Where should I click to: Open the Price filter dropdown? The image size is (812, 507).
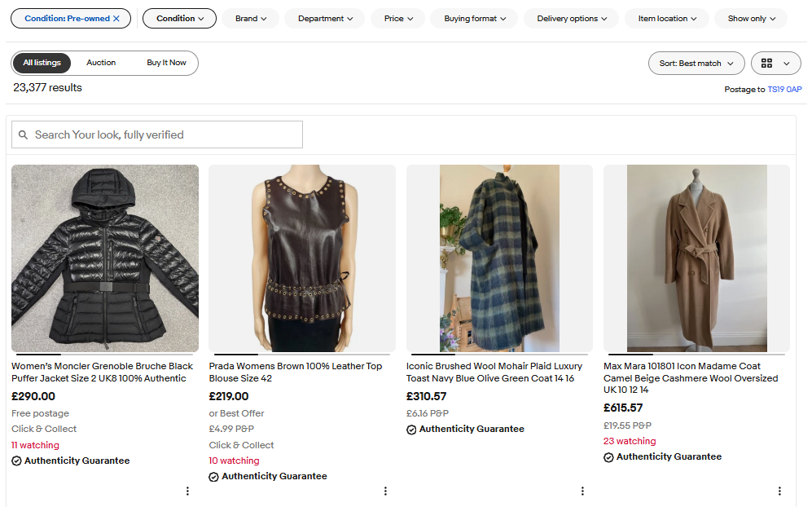[x=399, y=19]
